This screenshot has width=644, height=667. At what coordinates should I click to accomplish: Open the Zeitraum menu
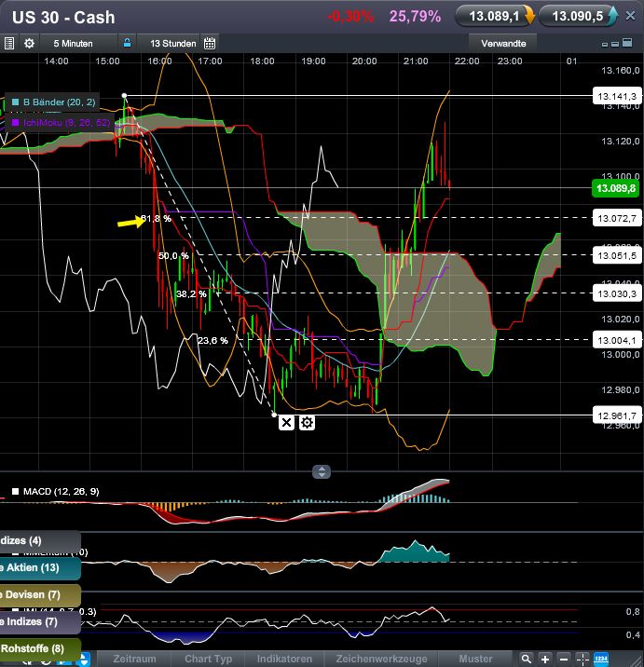(134, 659)
